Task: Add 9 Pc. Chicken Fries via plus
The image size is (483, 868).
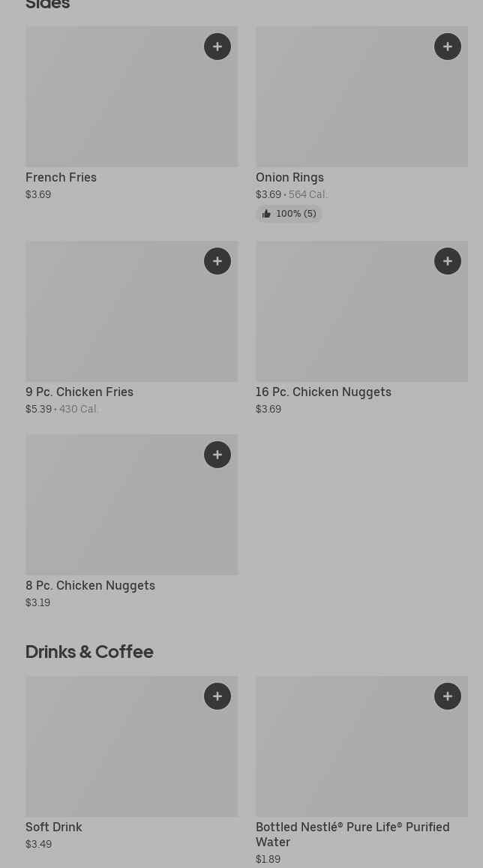Action: tap(217, 261)
